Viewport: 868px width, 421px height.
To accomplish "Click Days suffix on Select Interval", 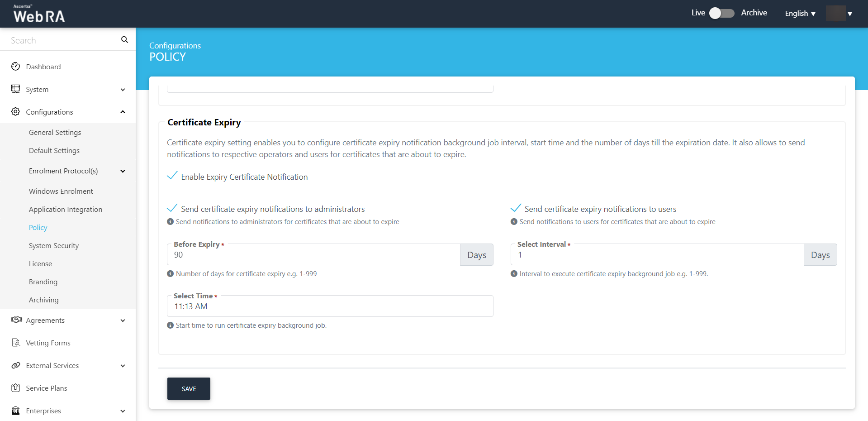I will [820, 254].
